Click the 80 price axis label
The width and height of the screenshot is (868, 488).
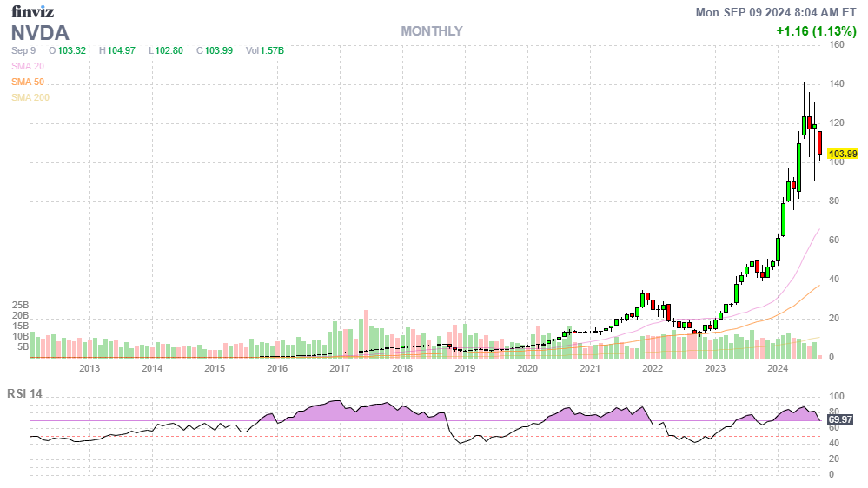(834, 201)
